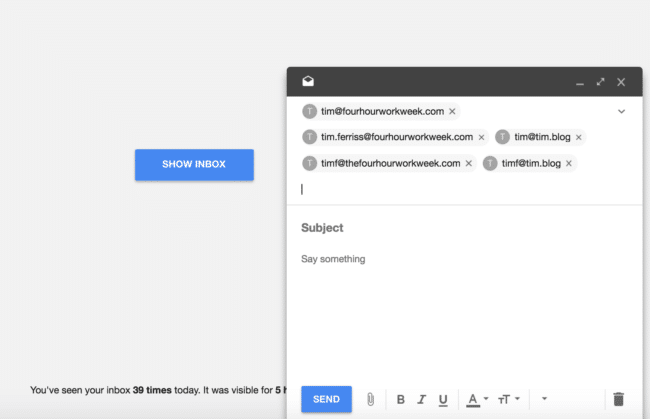
Task: Click the SHOW INBOX button
Action: pyautogui.click(x=194, y=165)
